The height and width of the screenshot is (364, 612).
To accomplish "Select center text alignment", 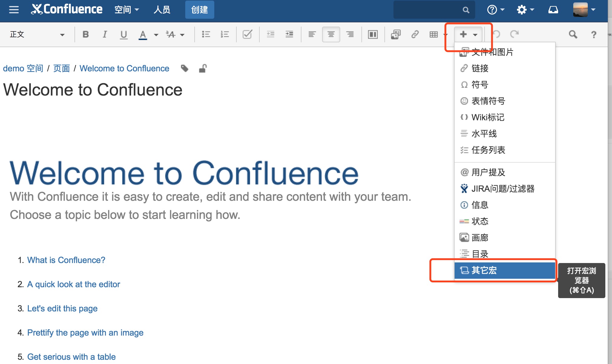I will [331, 34].
